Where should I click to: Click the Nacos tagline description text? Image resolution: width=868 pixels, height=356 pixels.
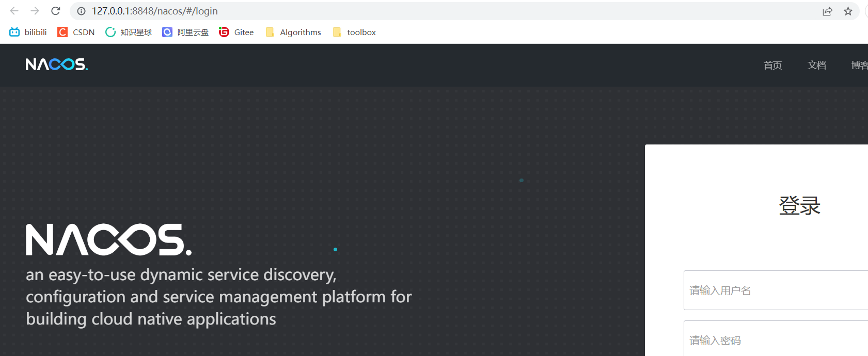tap(219, 297)
